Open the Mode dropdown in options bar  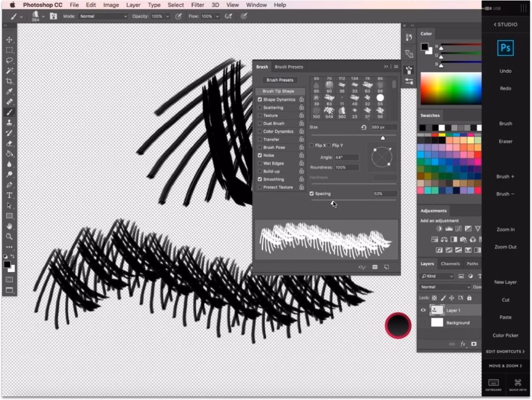coord(103,16)
